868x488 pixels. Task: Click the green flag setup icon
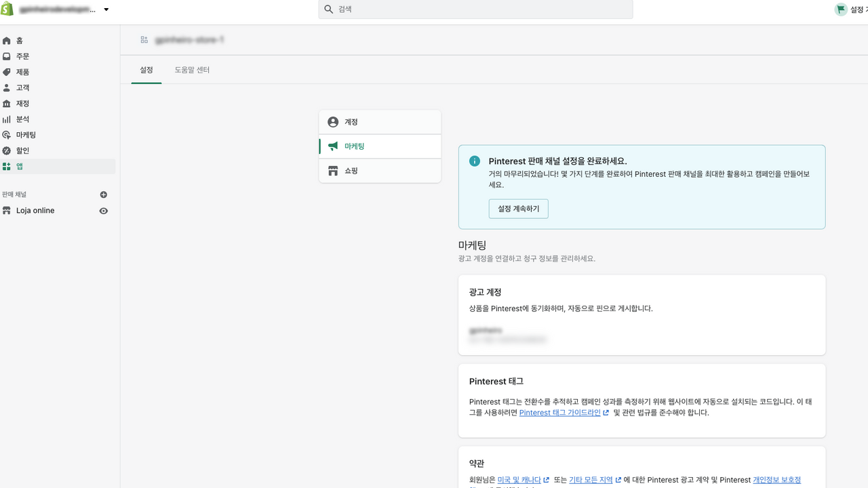coord(841,9)
